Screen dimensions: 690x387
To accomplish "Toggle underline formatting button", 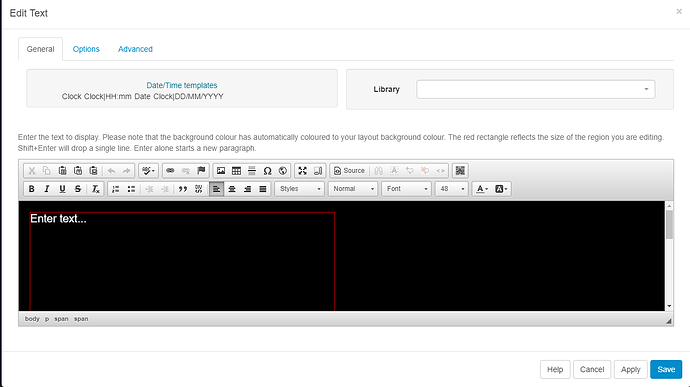I will point(62,189).
